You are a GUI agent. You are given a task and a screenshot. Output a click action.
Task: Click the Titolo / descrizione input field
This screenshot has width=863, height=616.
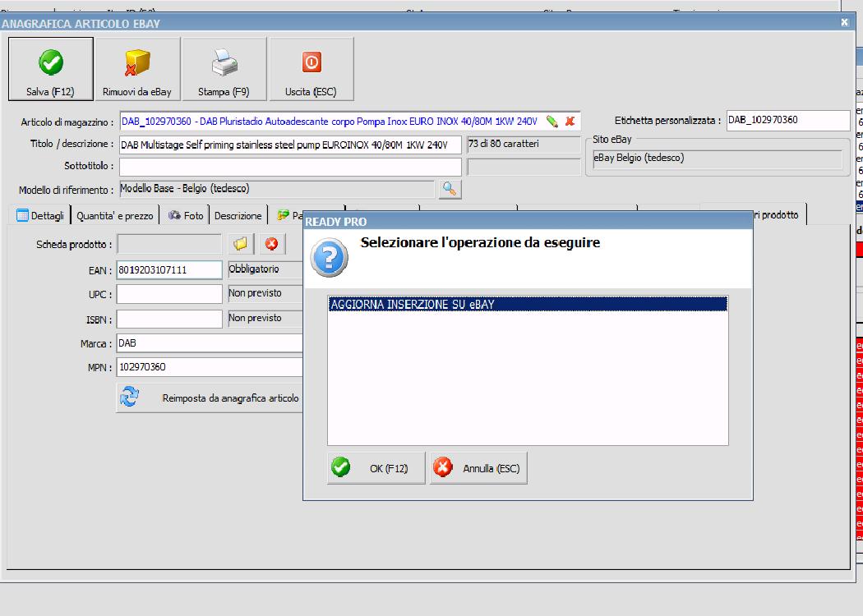290,145
